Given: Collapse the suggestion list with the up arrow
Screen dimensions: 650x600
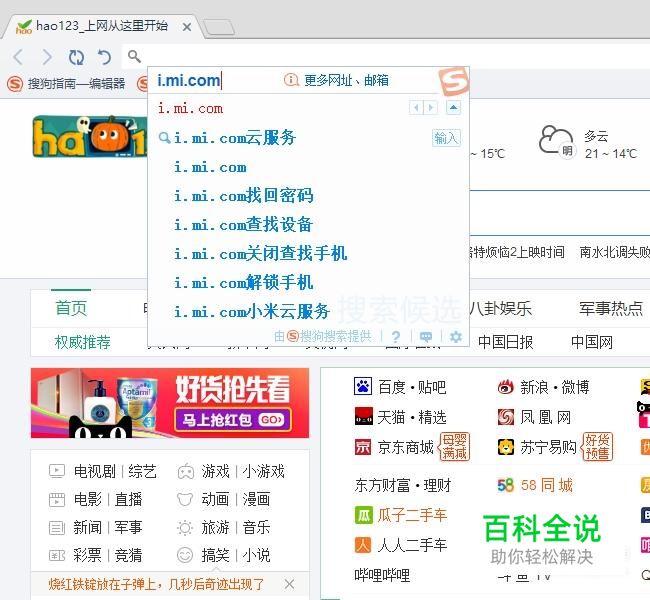Looking at the screenshot, I should coord(454,108).
